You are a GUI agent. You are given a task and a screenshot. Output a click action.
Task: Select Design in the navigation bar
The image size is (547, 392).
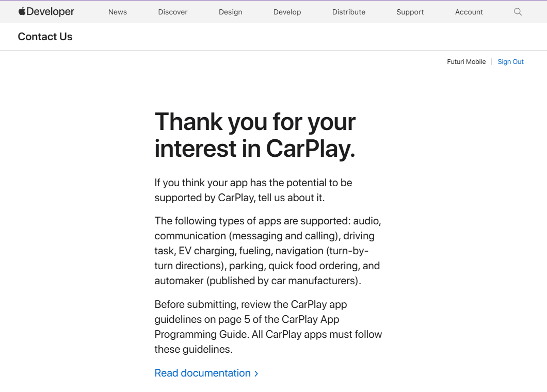click(x=230, y=12)
